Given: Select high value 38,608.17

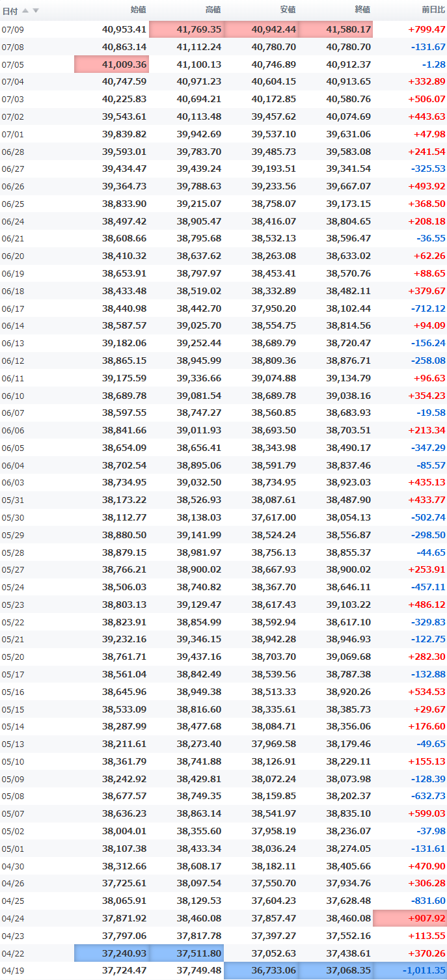Looking at the screenshot, I should coord(199,866).
